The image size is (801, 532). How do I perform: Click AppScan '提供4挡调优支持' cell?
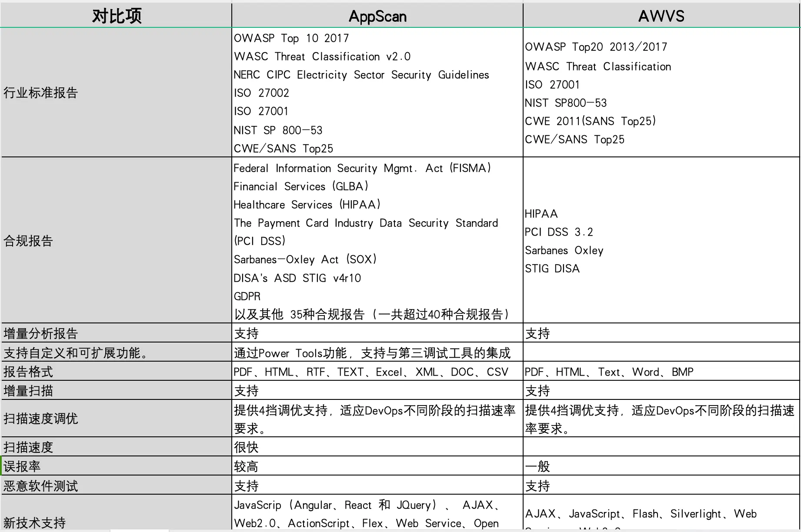377,419
